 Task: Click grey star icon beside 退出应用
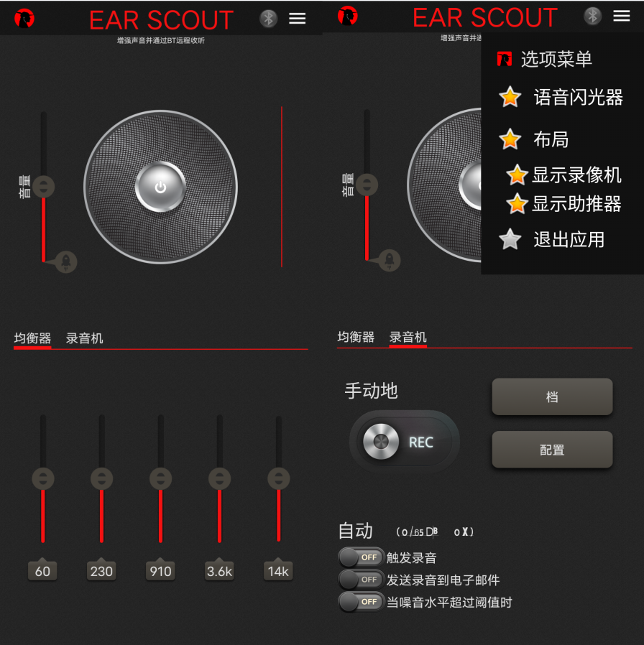pyautogui.click(x=510, y=239)
